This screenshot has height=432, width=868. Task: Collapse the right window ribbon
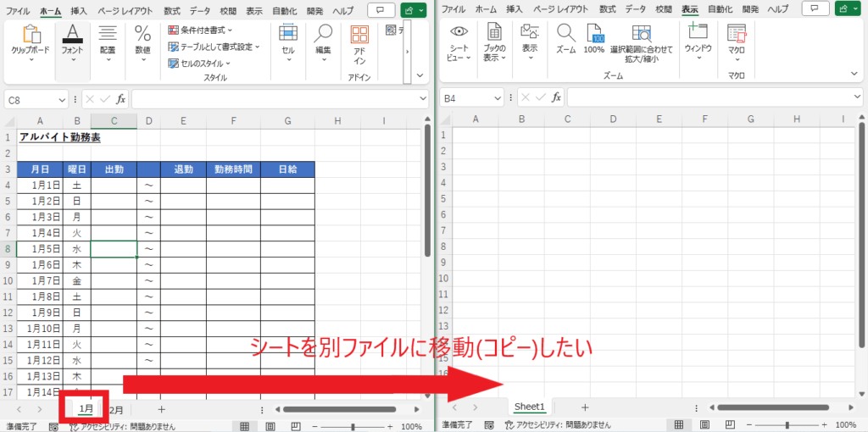[x=856, y=75]
